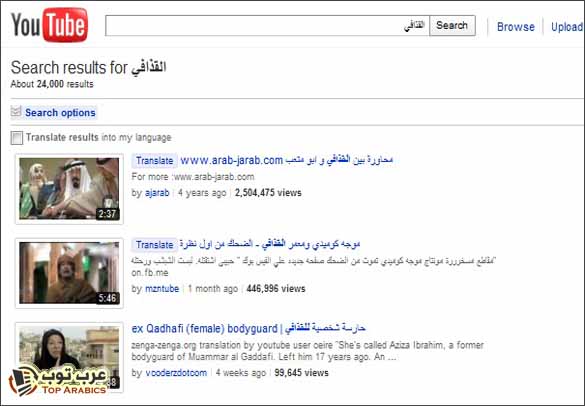Image resolution: width=585 pixels, height=406 pixels.
Task: Open the Upload menu item
Action: coord(567,27)
